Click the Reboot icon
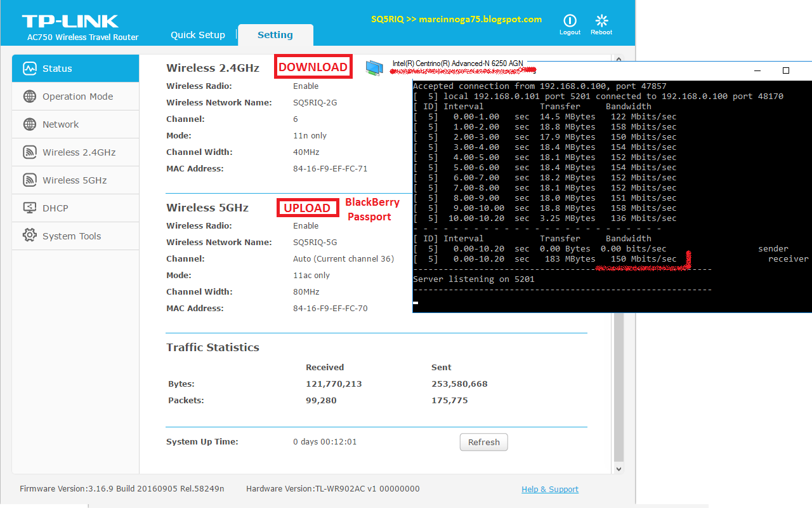This screenshot has width=812, height=508. click(x=601, y=20)
